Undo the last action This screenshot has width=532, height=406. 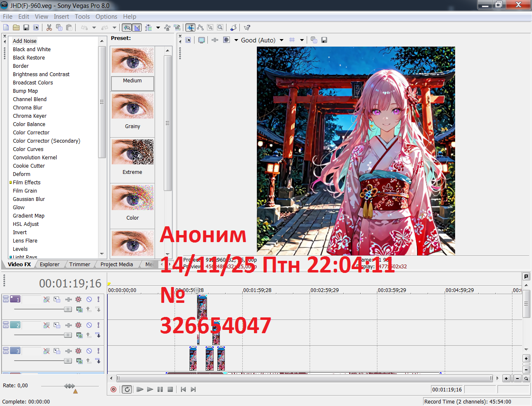(84, 27)
